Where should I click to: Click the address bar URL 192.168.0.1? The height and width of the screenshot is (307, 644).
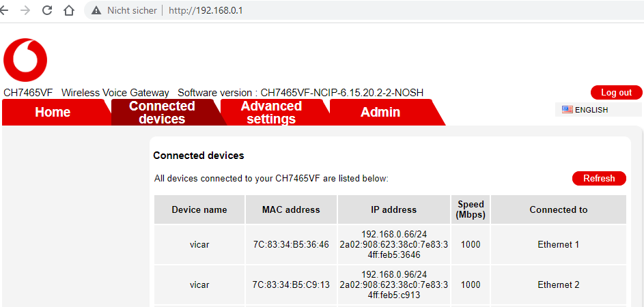(x=206, y=11)
